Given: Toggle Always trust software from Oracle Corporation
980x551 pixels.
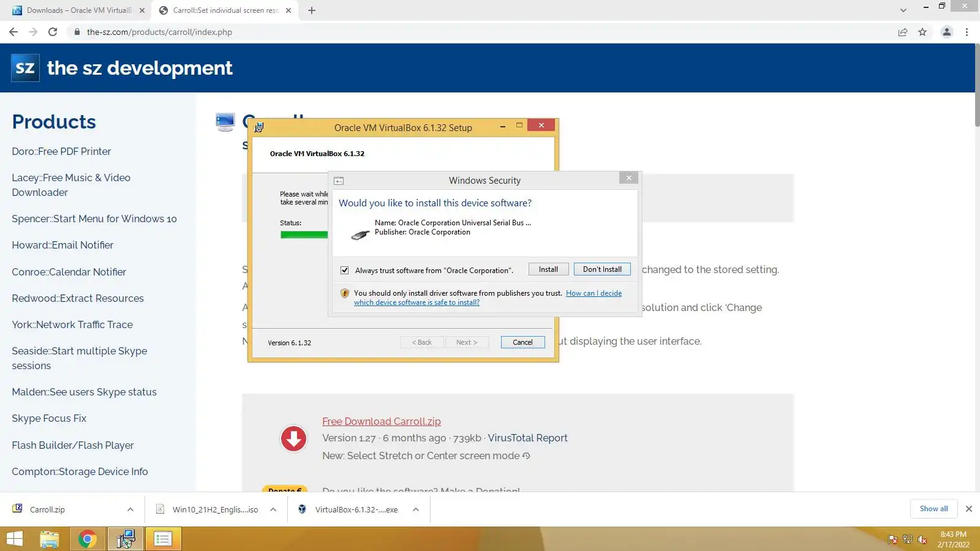Looking at the screenshot, I should [345, 271].
